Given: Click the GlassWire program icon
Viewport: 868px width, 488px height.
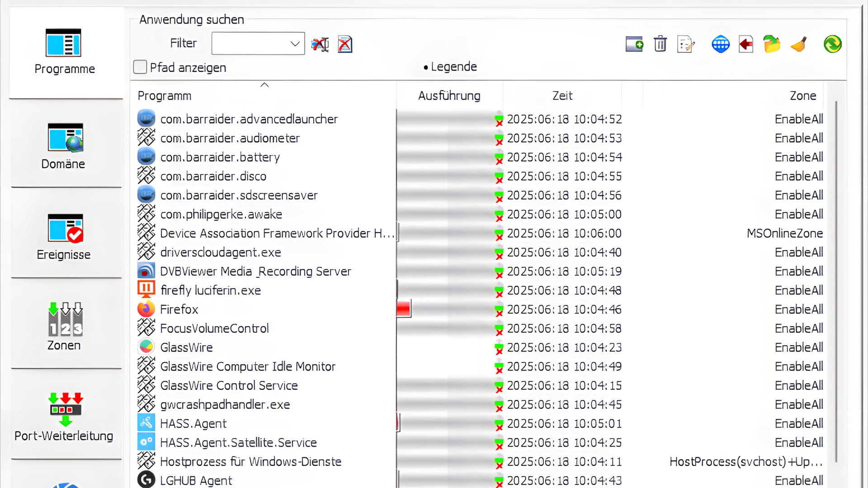Looking at the screenshot, I should coord(146,347).
